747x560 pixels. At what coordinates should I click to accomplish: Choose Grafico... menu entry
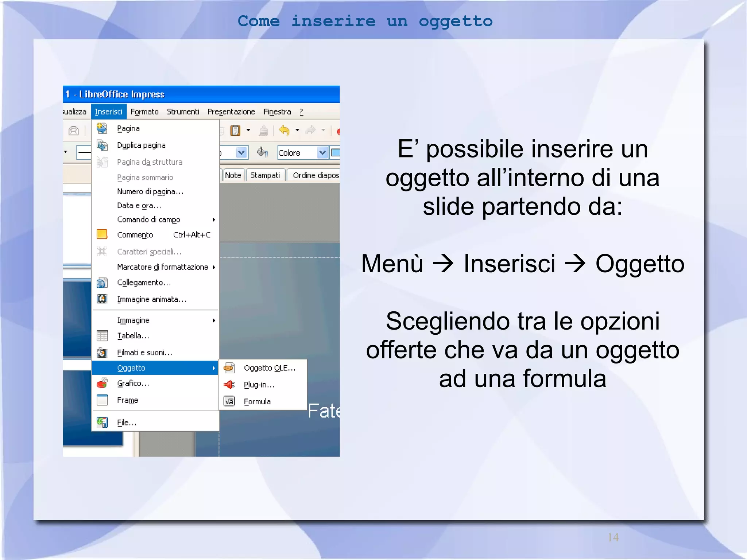[x=156, y=383]
